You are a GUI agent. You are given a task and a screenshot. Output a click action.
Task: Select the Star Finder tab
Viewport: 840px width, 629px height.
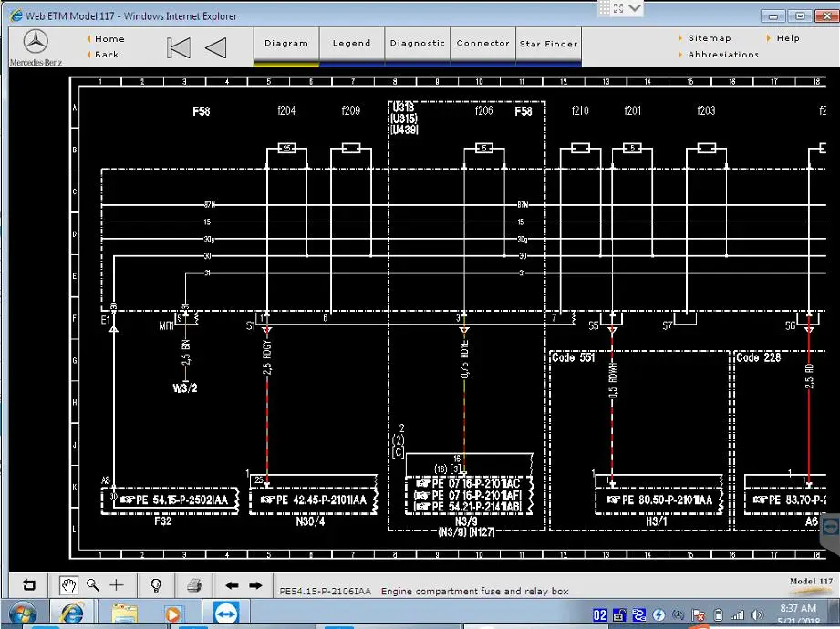pos(548,44)
